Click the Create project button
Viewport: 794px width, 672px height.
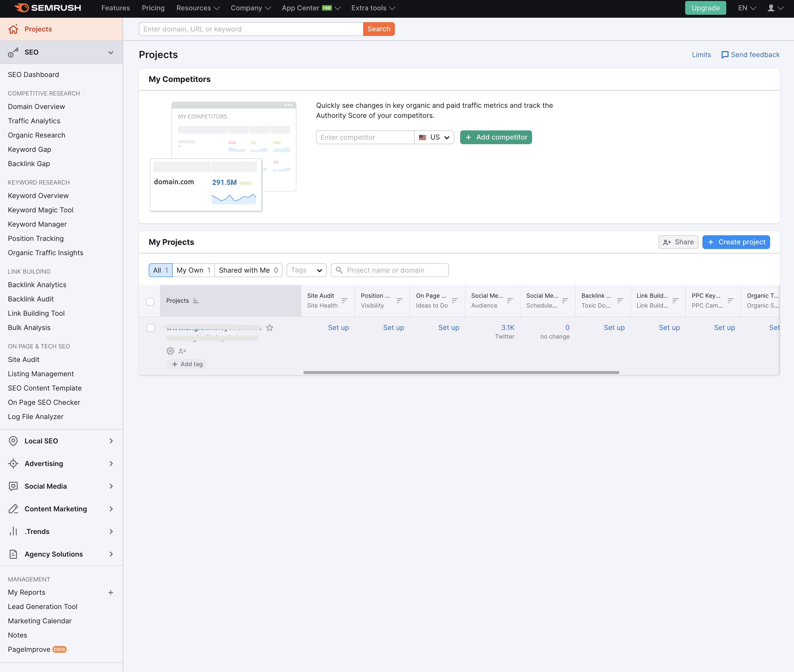[736, 242]
